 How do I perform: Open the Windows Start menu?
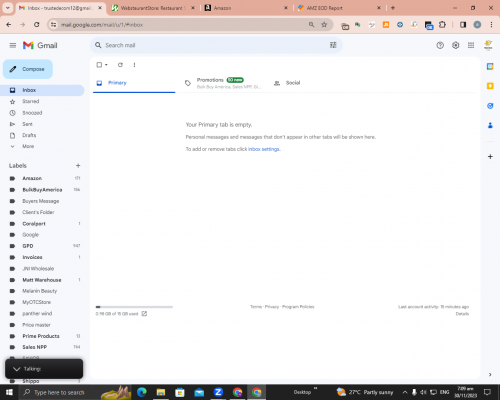pyautogui.click(x=9, y=392)
